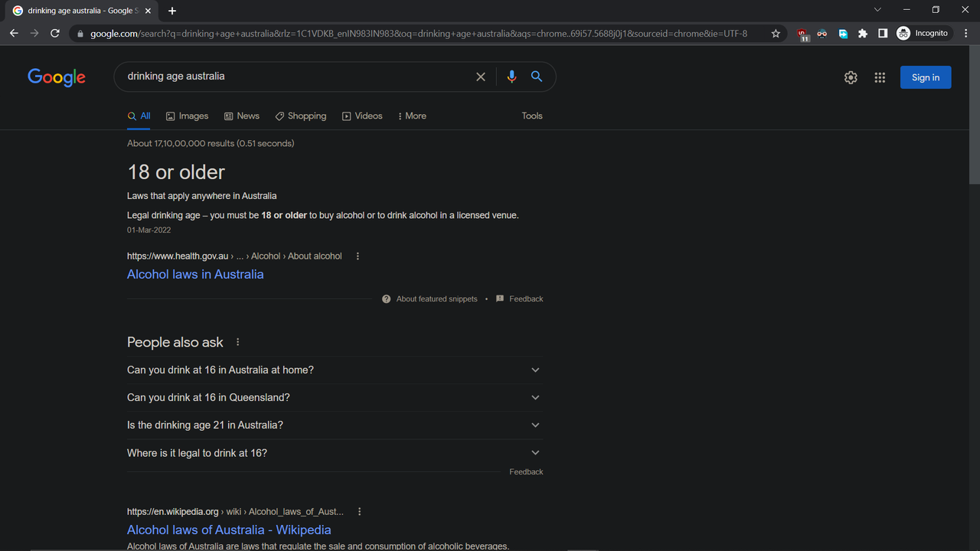Open the goggles extension icon

(x=822, y=34)
